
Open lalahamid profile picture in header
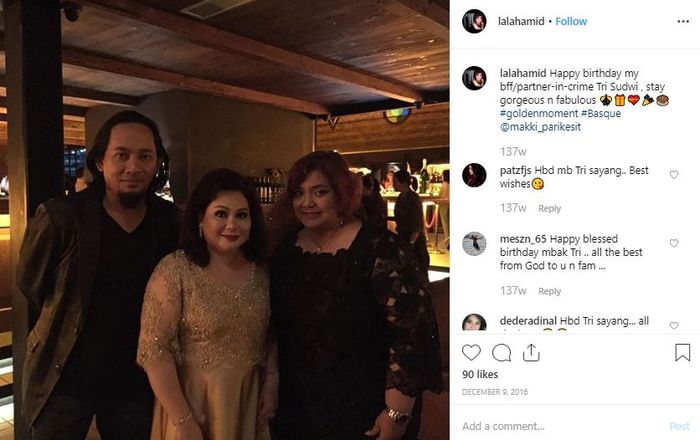point(474,21)
